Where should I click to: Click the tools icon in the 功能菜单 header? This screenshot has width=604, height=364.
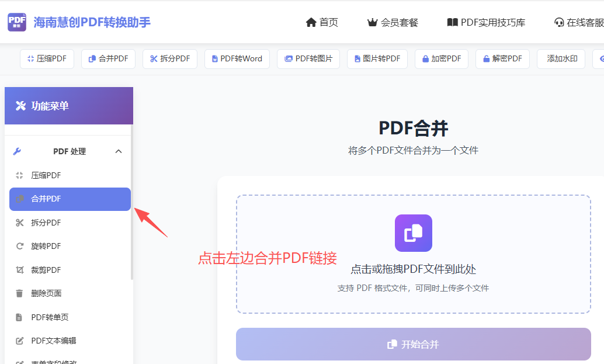coord(20,106)
